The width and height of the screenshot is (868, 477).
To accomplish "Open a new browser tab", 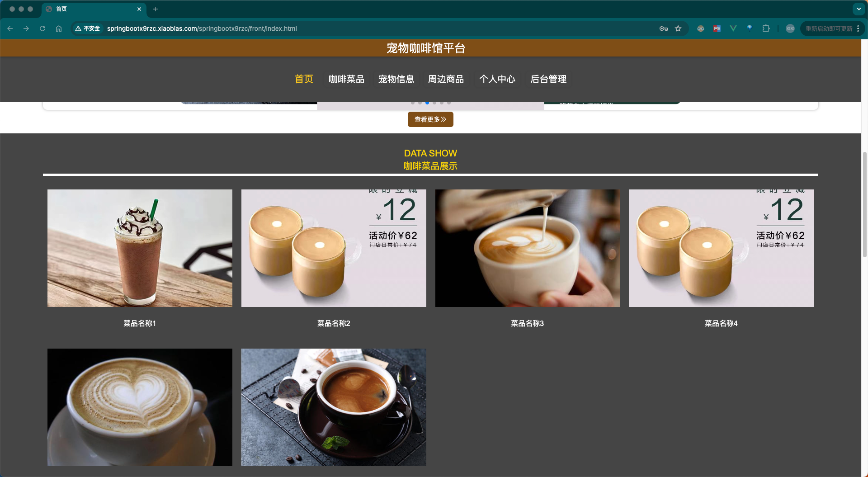I will (156, 9).
